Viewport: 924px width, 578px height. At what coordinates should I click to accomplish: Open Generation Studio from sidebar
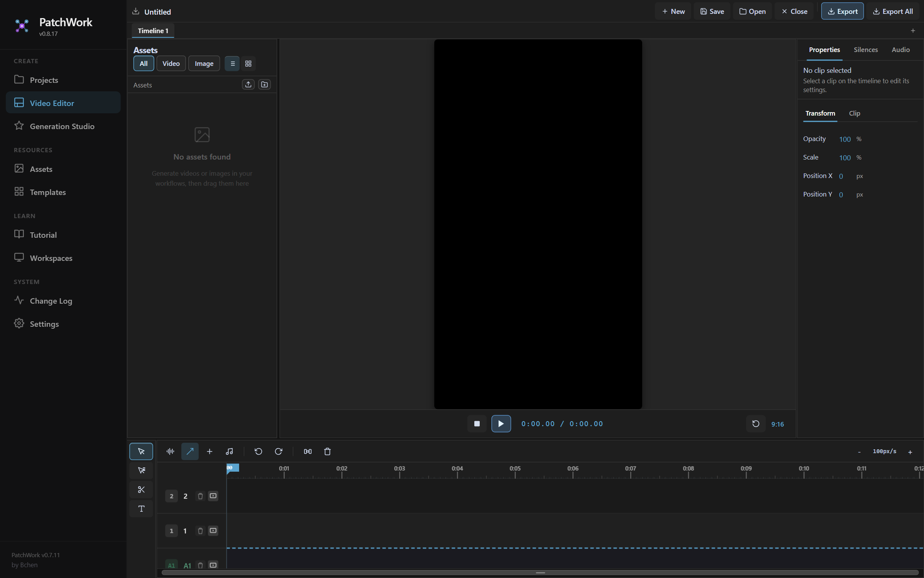pos(63,126)
